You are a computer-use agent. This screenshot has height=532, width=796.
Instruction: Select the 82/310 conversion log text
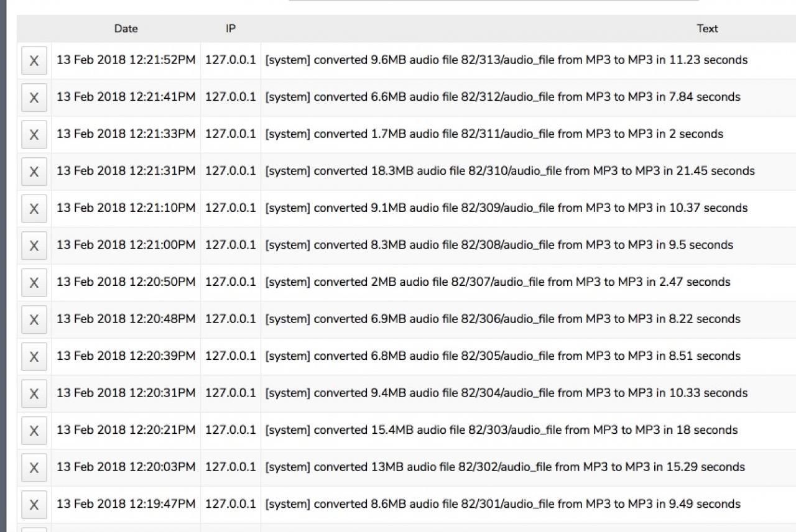pos(510,171)
